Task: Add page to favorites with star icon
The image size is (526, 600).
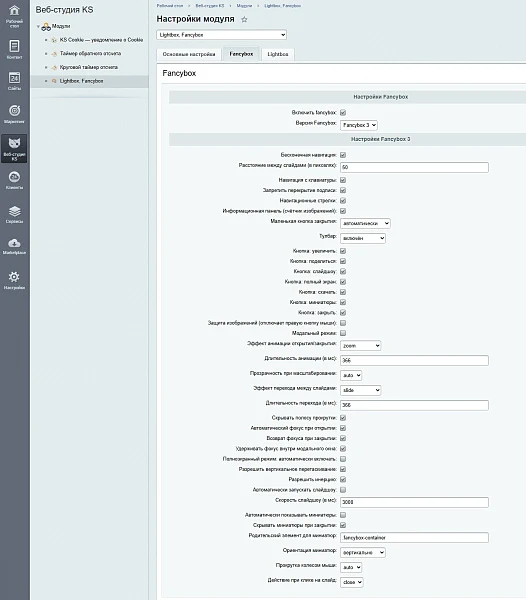Action: click(244, 20)
